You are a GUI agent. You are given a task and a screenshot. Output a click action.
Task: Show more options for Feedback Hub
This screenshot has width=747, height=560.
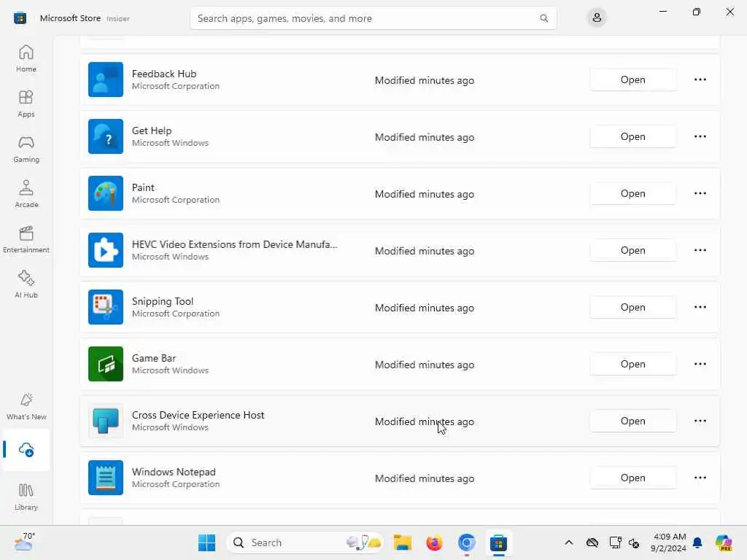[x=700, y=79]
